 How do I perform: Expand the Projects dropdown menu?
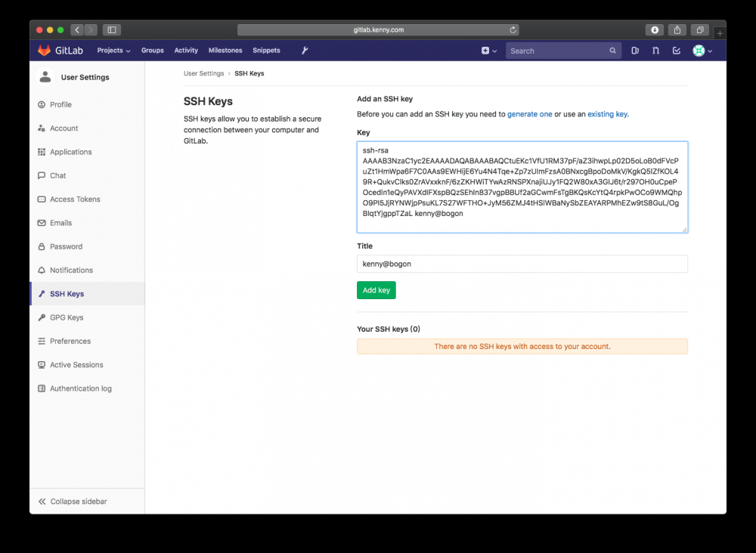(113, 51)
